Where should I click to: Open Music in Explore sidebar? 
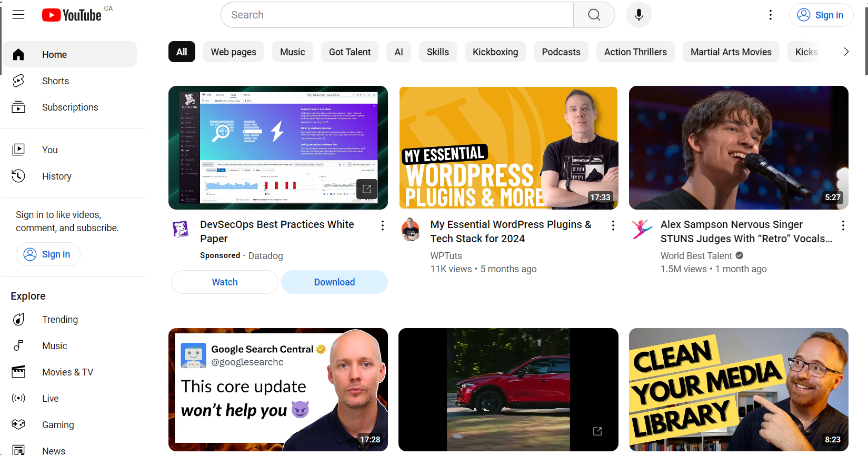pyautogui.click(x=70, y=345)
